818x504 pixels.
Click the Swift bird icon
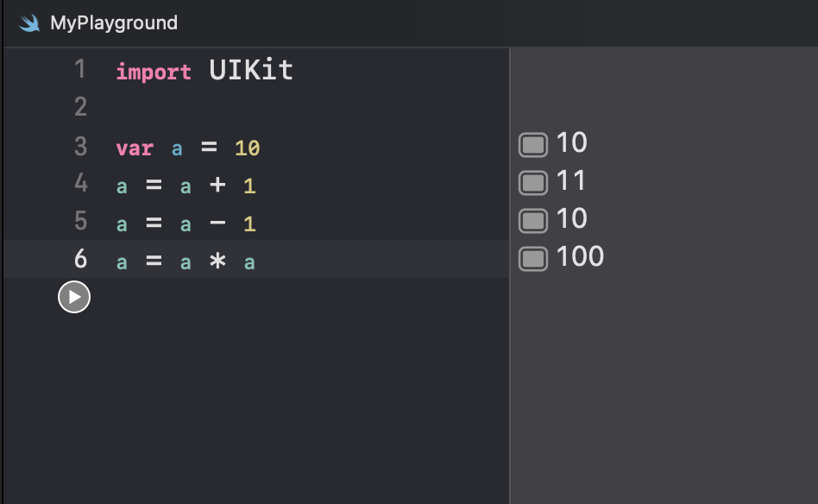click(x=29, y=23)
